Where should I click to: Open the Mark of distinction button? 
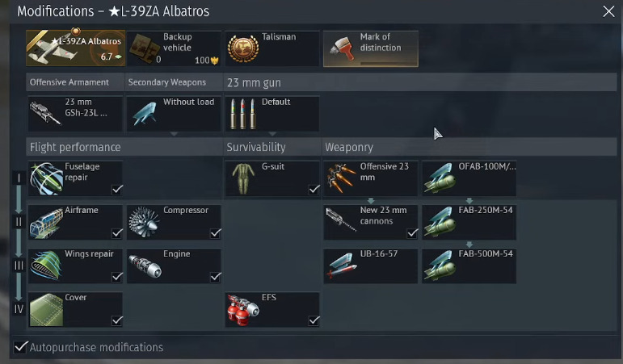371,48
